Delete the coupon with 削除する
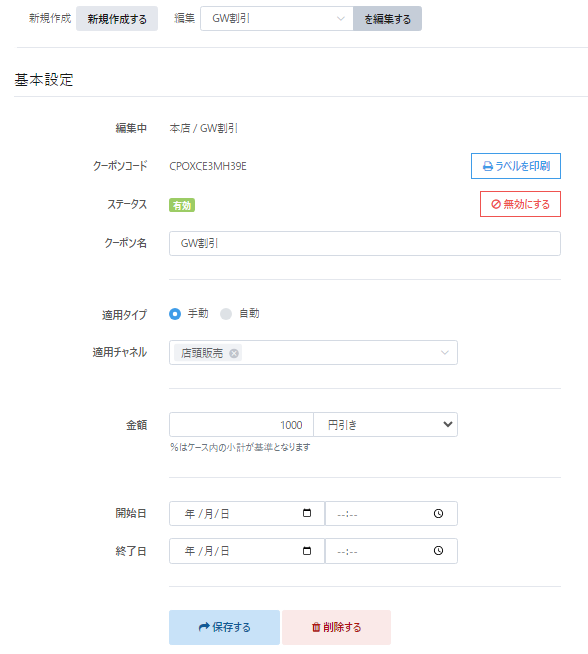The width and height of the screenshot is (588, 654). pos(337,627)
